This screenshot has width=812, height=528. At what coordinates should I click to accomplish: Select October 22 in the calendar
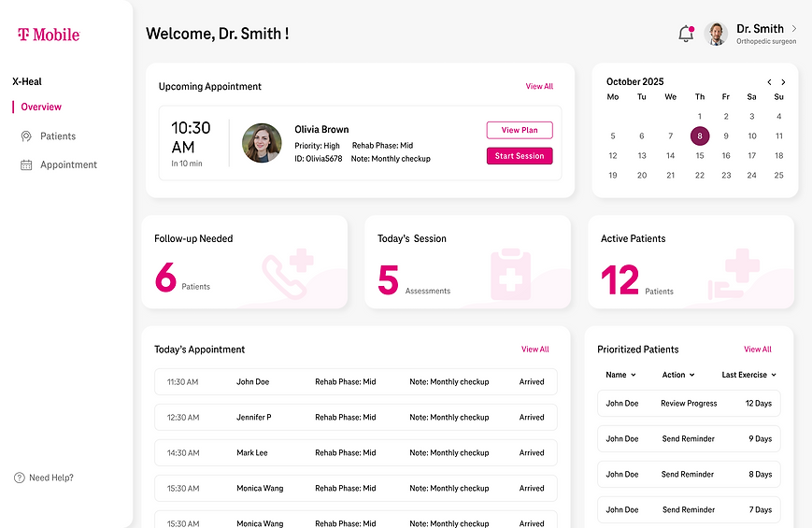click(700, 175)
